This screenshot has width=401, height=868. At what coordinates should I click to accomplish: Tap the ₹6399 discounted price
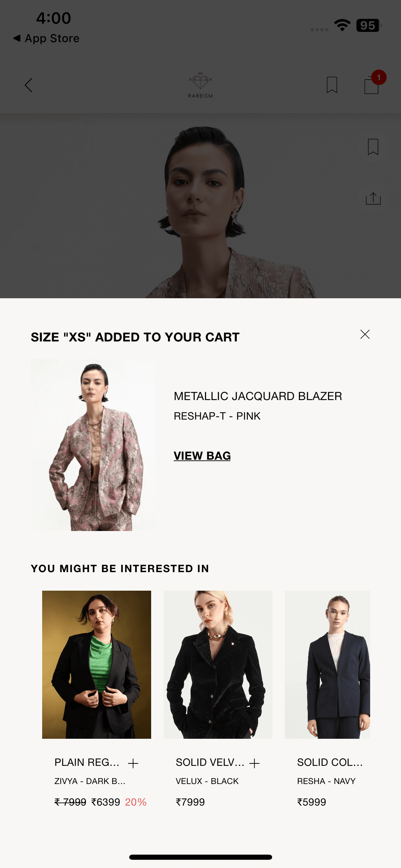[x=106, y=802]
